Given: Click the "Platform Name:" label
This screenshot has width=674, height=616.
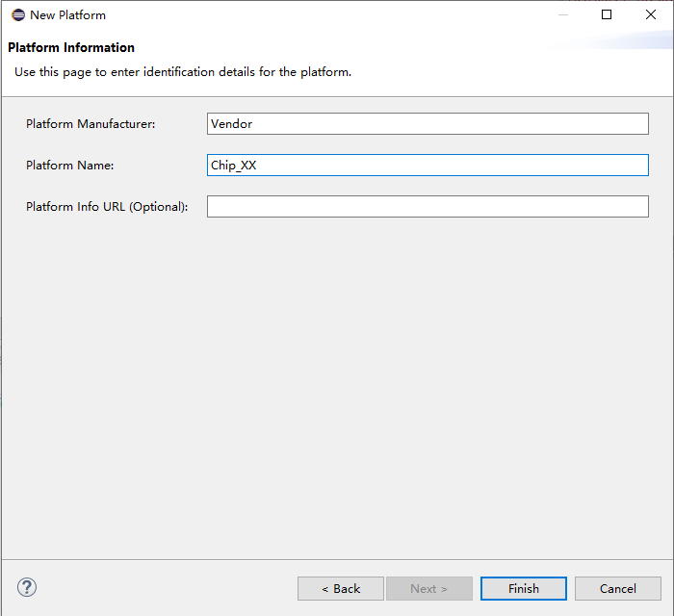Looking at the screenshot, I should click(x=70, y=166).
